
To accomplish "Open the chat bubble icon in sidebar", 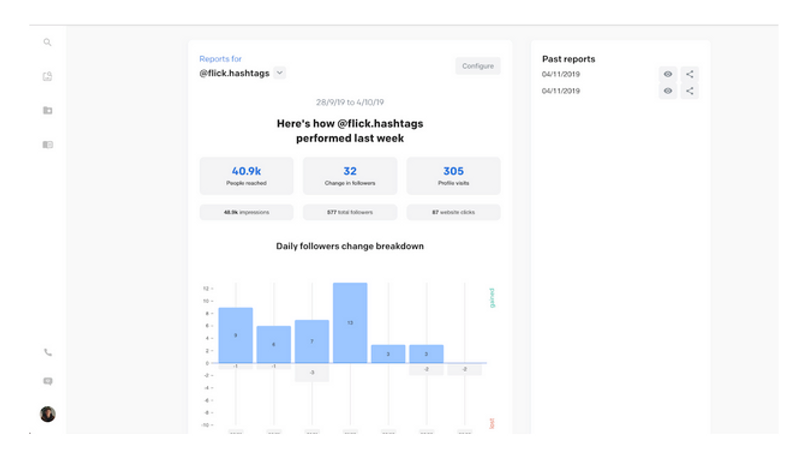I will click(47, 381).
